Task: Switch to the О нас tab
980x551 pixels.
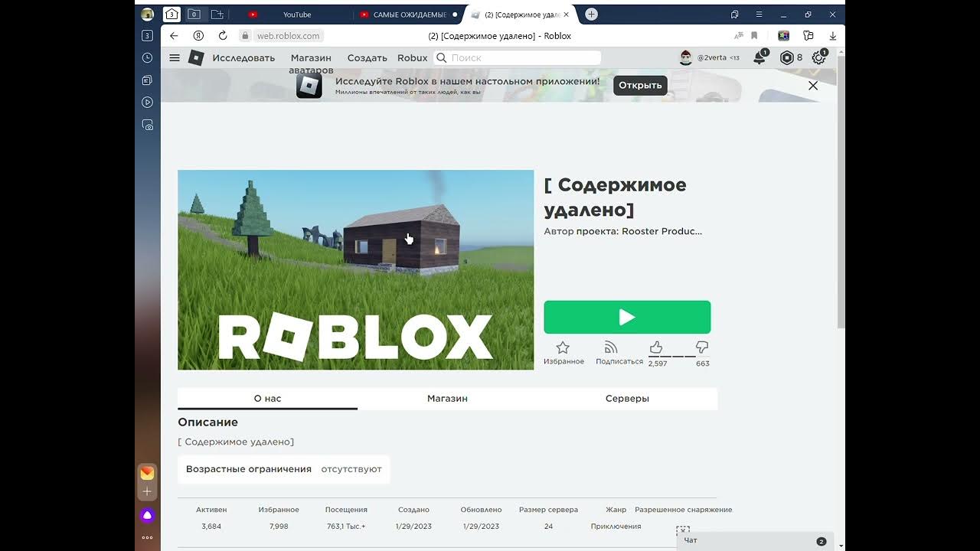Action: (x=268, y=399)
